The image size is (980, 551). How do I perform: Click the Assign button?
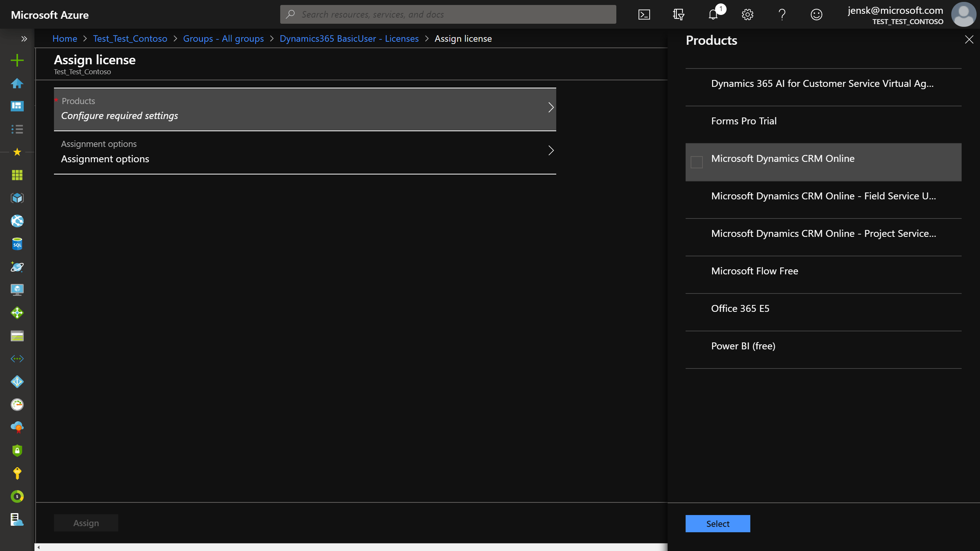[x=86, y=523]
